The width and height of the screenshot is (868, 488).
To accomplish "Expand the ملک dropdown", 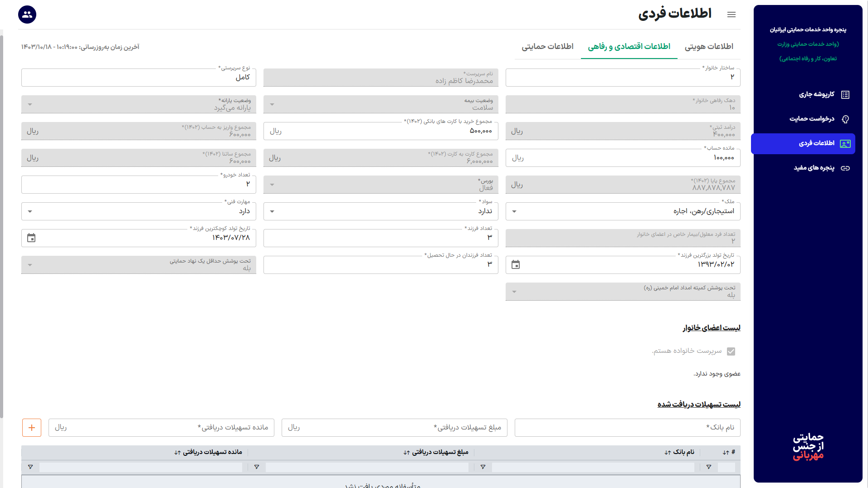I will pos(514,212).
